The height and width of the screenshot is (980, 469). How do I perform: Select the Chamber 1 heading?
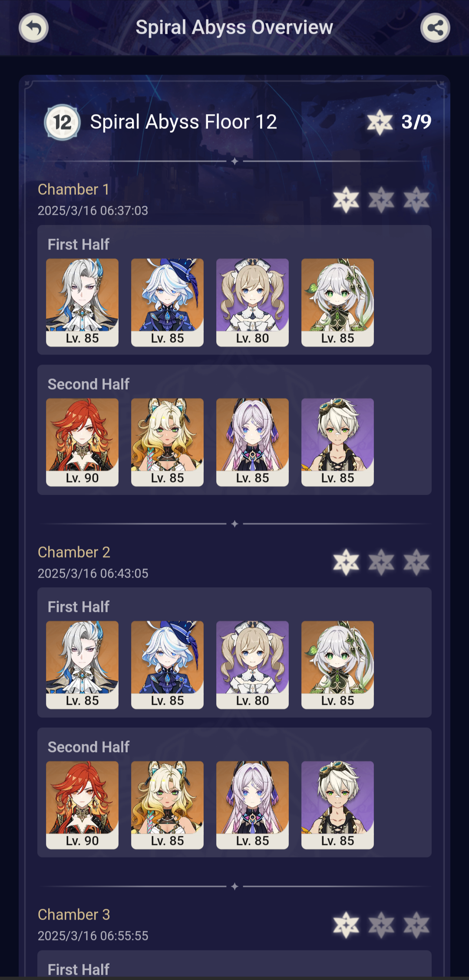[73, 189]
